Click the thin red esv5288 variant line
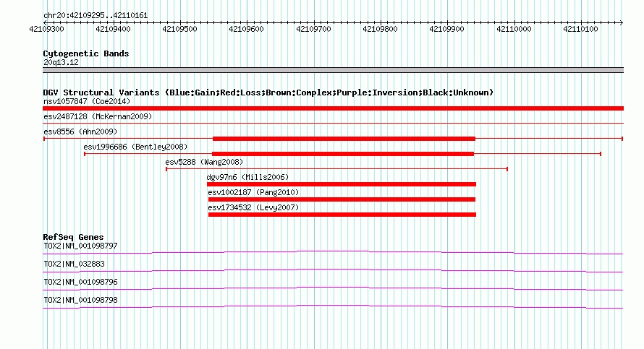 point(336,169)
